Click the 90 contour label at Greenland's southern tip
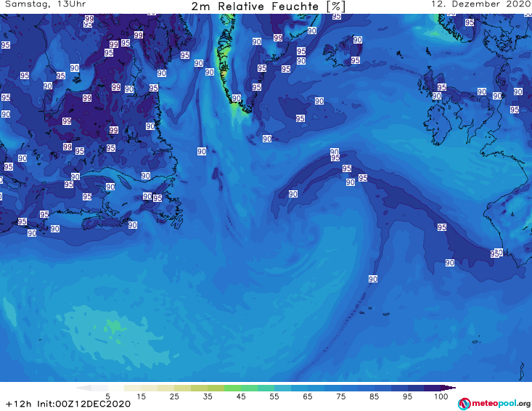The image size is (532, 411). [236, 99]
